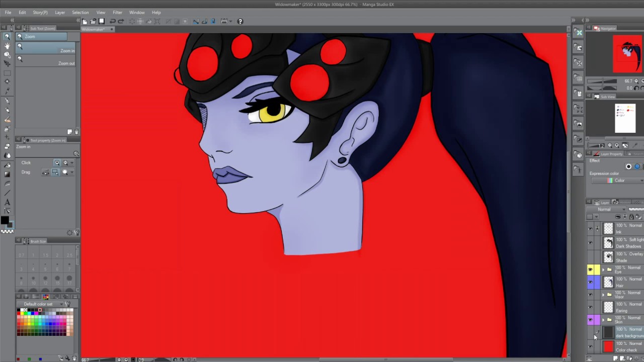Choose the Zoom out sub tool
644x362 pixels.
point(46,61)
